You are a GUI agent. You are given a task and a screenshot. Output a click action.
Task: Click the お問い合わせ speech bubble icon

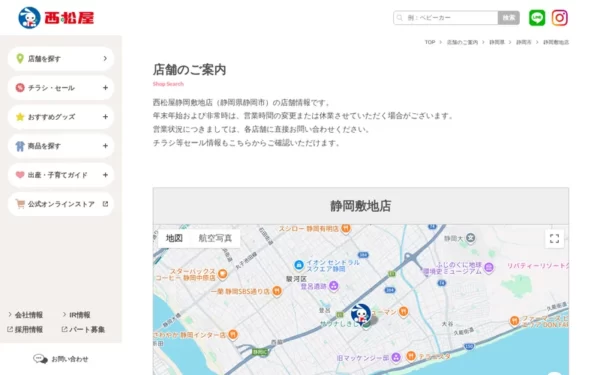pos(40,359)
